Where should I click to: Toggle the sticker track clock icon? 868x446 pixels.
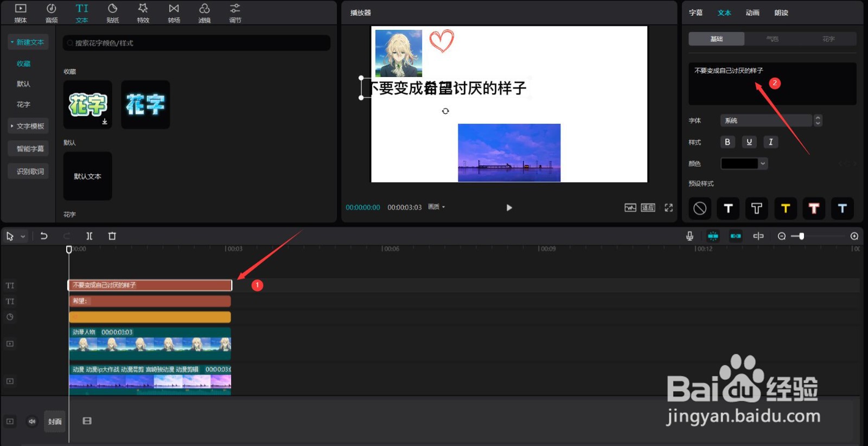point(10,317)
